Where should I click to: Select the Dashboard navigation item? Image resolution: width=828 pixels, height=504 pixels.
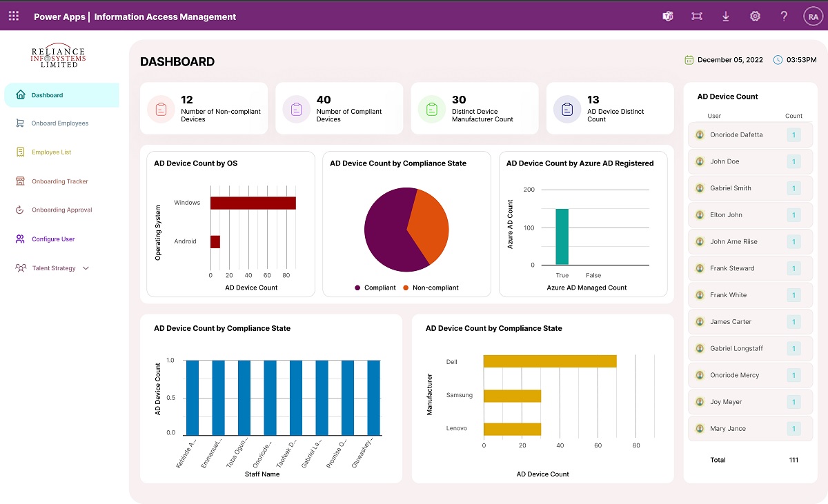48,95
